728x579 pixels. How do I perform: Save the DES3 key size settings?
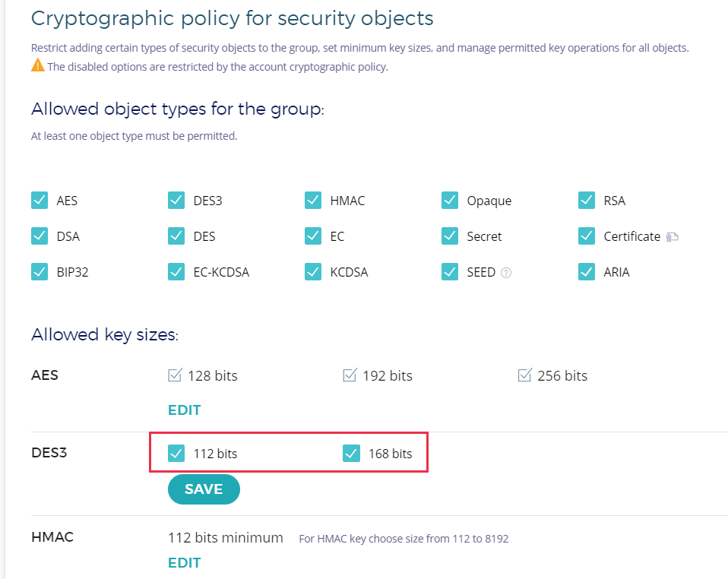[x=204, y=489]
